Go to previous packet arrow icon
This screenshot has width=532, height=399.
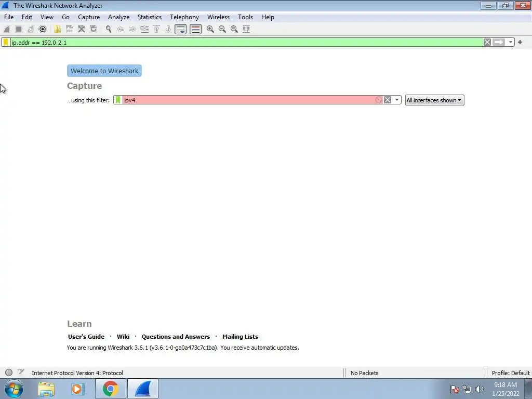(x=121, y=29)
